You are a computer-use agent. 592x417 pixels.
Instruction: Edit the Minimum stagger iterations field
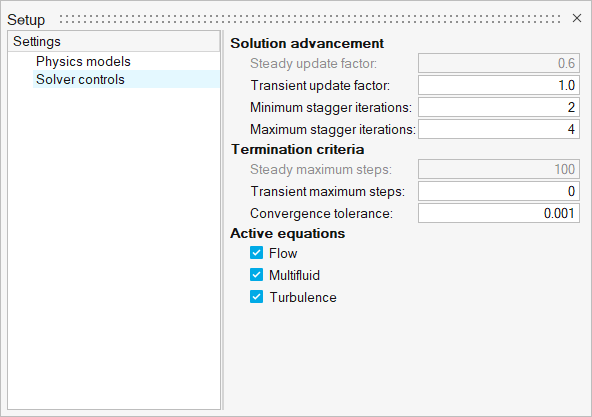coord(499,107)
